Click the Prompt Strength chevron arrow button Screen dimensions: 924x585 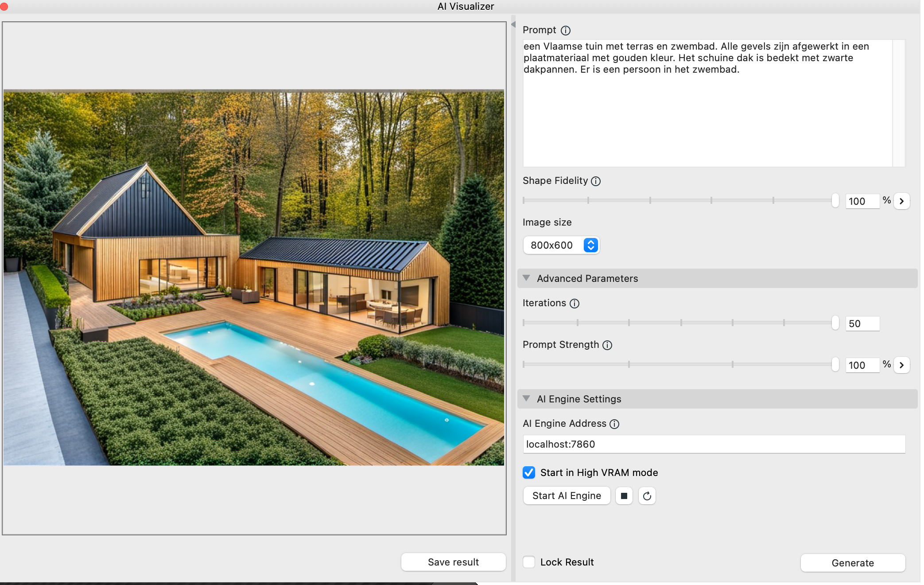901,365
